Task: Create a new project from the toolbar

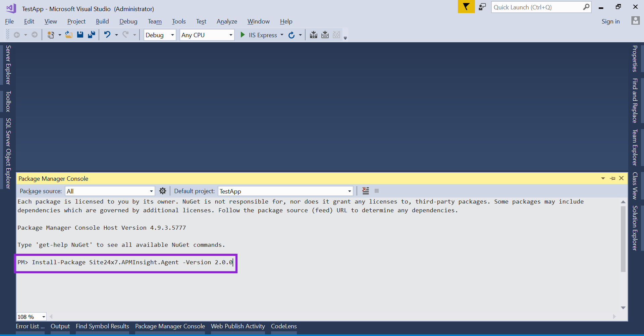Action: (x=51, y=35)
